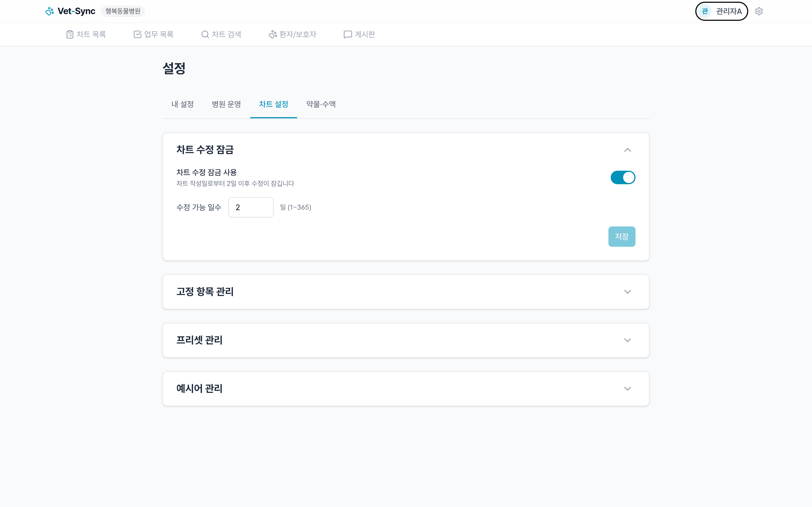Select the 차트 설정 tab
This screenshot has height=507, width=812.
click(x=273, y=104)
